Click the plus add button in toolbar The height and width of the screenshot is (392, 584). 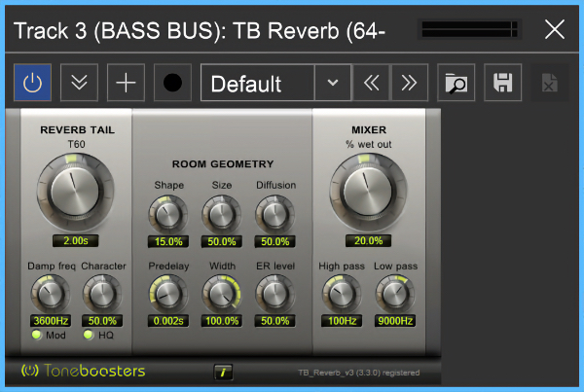coord(126,83)
